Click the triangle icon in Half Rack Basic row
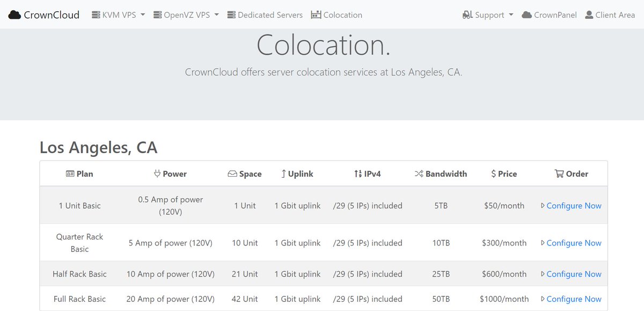Image resolution: width=644 pixels, height=311 pixels. tap(543, 274)
